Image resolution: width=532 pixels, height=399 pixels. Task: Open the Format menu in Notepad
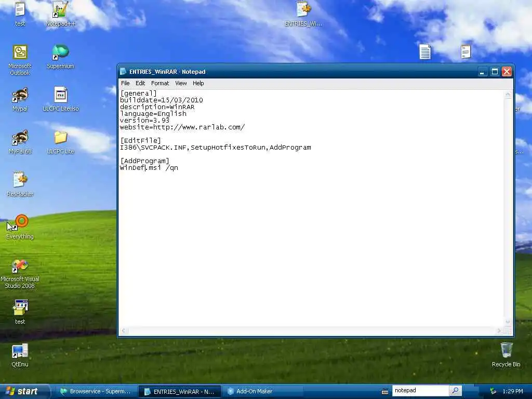[160, 83]
